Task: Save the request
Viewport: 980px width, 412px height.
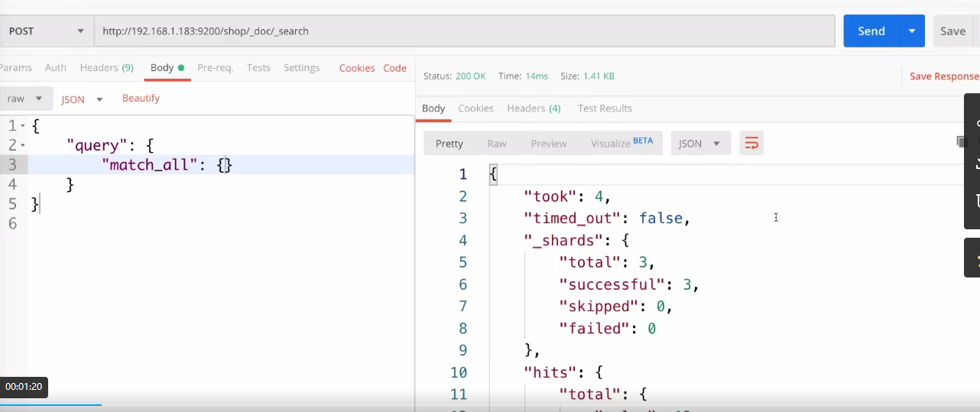Action: coord(953,31)
